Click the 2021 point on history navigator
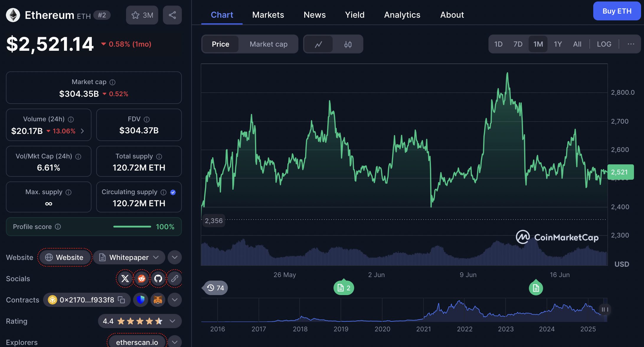The image size is (644, 347). point(424,329)
